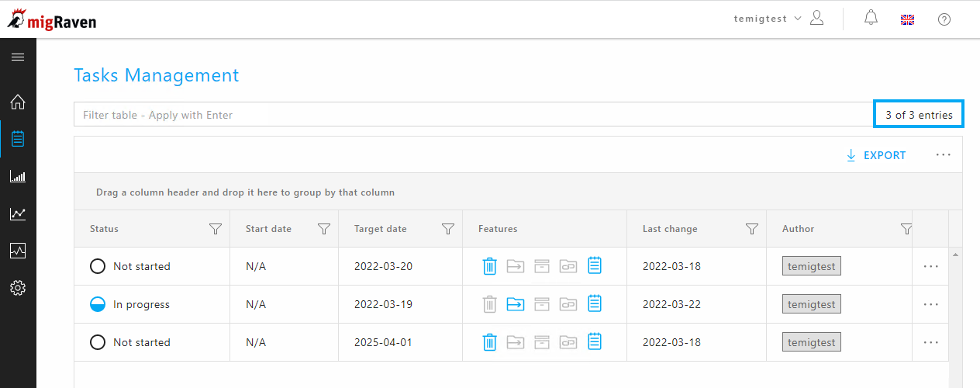Click trash icon in 2022-03-20 task row

(x=489, y=266)
